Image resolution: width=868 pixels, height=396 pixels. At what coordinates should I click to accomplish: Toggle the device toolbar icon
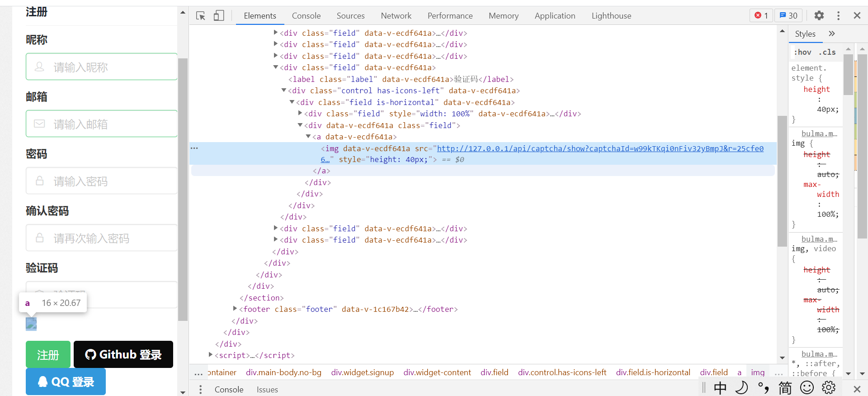pyautogui.click(x=219, y=16)
